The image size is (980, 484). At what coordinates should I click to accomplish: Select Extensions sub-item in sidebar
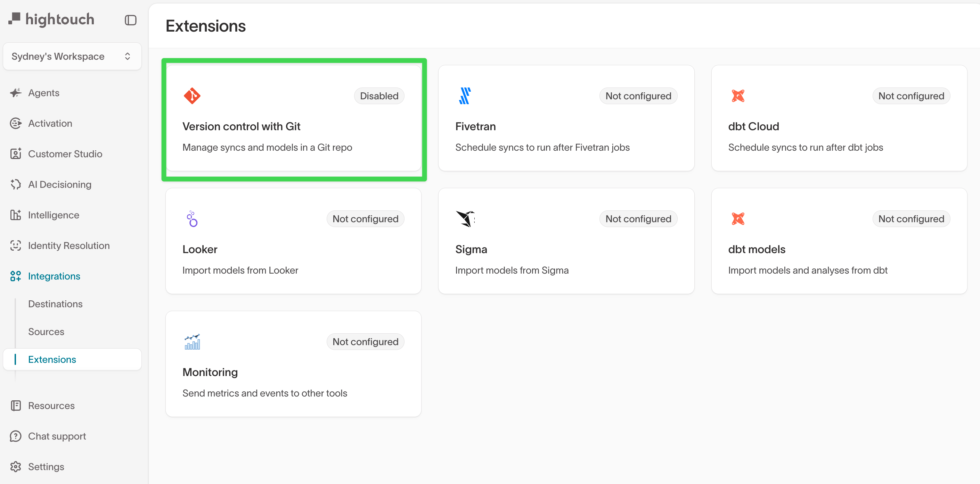[x=72, y=359]
